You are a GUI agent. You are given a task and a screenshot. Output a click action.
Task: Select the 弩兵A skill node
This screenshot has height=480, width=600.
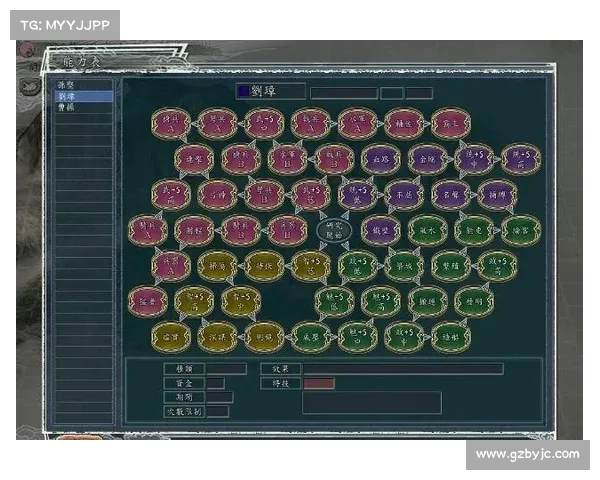217,124
